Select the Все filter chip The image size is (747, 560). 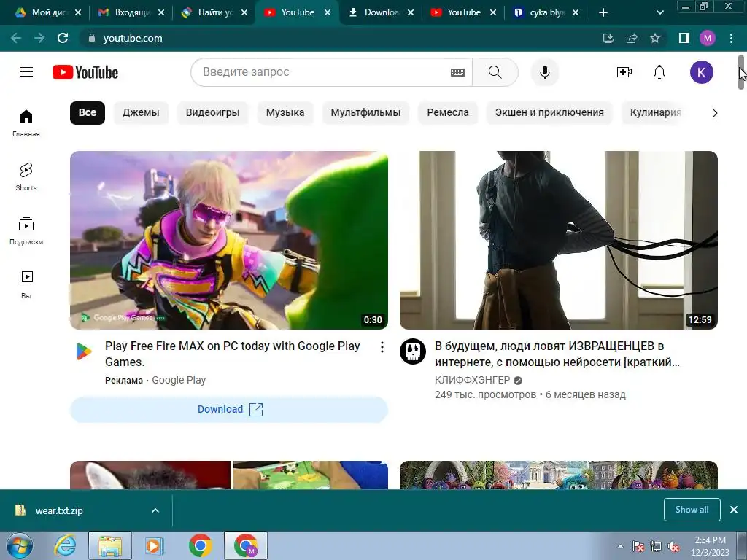(x=88, y=113)
